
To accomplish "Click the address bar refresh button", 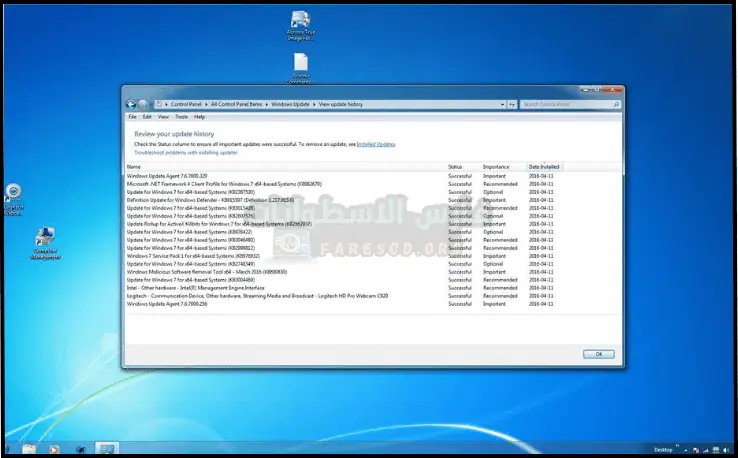I will [513, 104].
